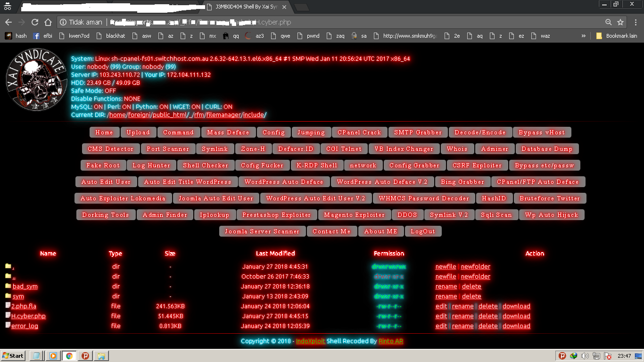Click the Port Scanner button
The height and width of the screenshot is (362, 644).
click(x=167, y=149)
